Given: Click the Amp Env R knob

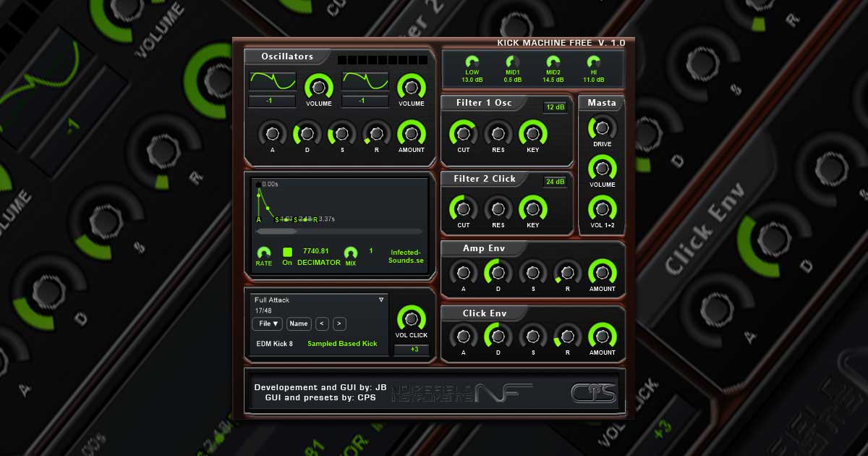Looking at the screenshot, I should point(567,272).
